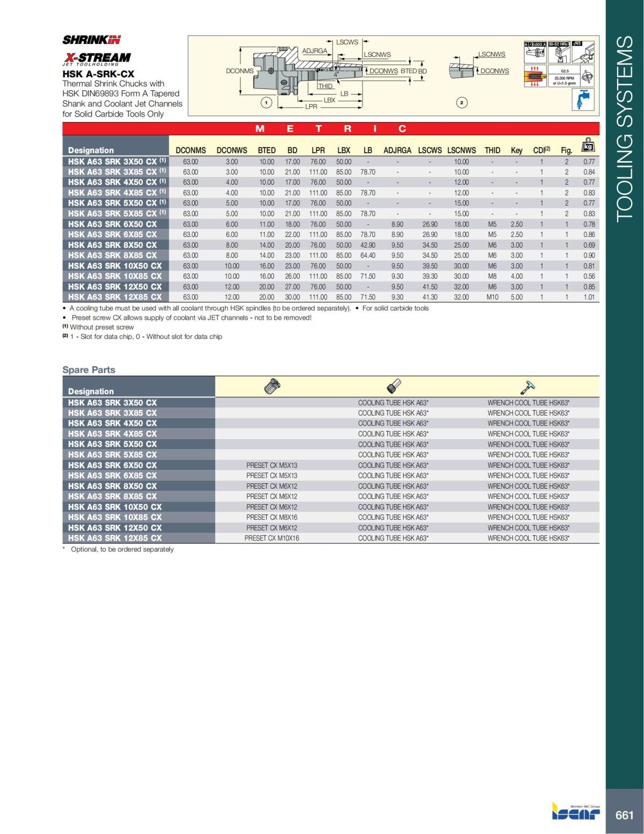
Task: Click the blue coolant faucet icon
Action: 583,99
